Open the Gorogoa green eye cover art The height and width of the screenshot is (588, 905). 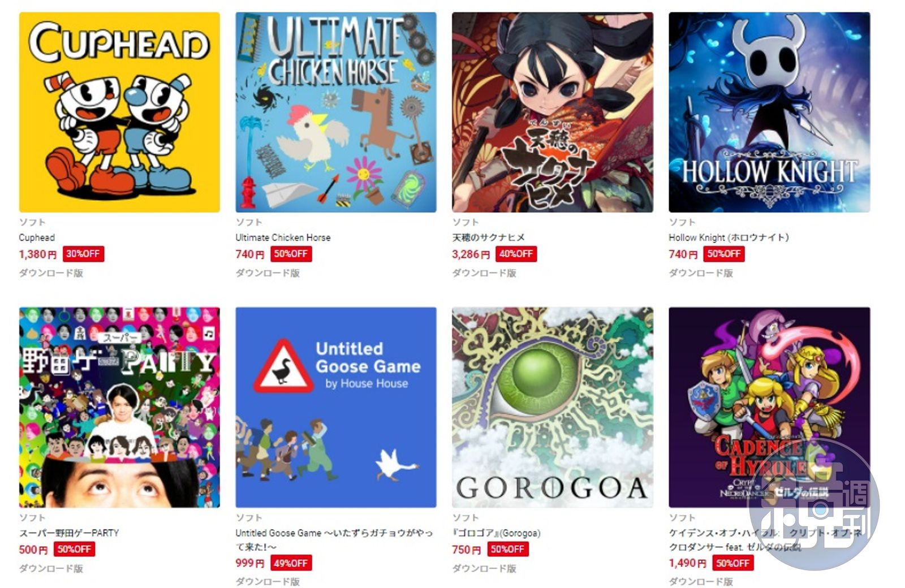[553, 407]
